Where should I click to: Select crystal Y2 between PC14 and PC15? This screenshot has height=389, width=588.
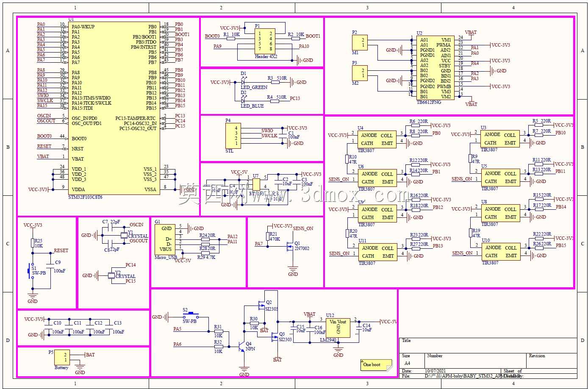point(111,275)
